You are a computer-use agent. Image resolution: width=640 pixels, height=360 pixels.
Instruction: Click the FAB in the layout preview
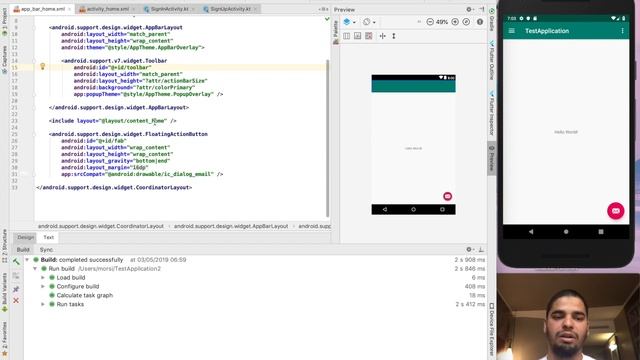tap(447, 196)
